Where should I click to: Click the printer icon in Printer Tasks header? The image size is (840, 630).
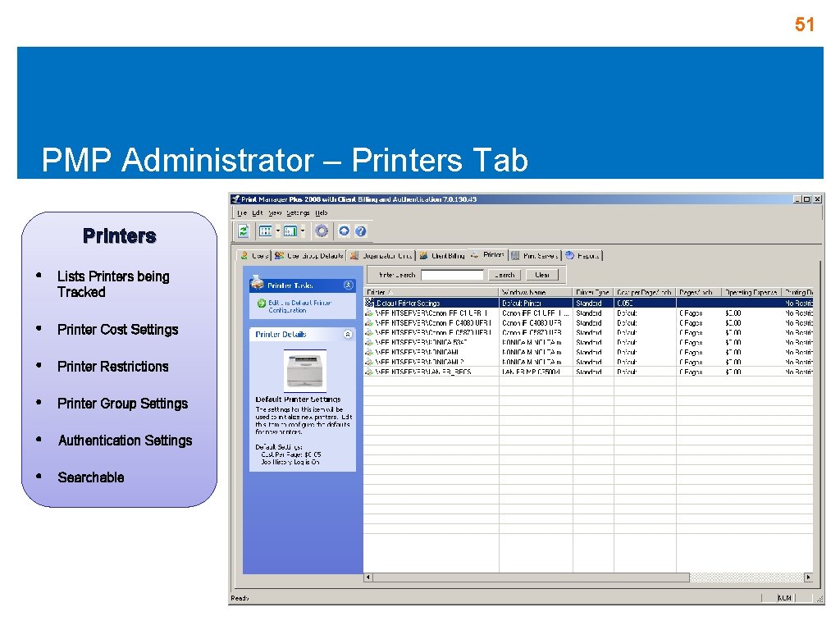point(257,283)
